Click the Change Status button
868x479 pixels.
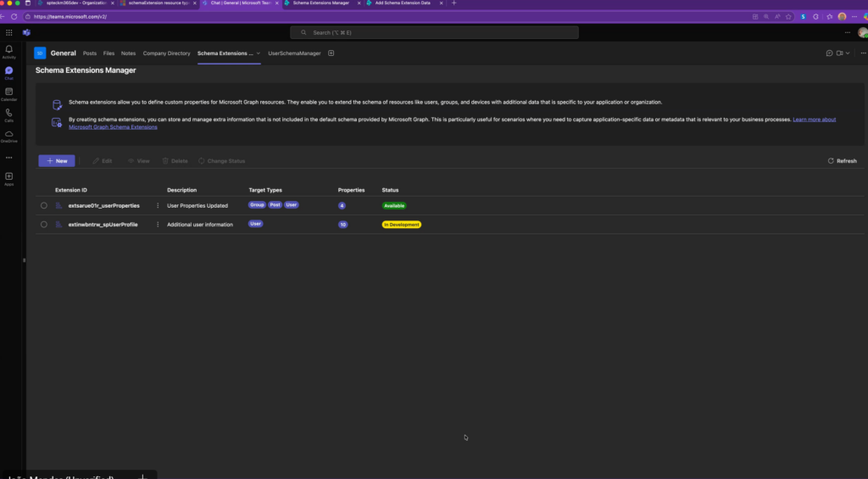pyautogui.click(x=221, y=160)
